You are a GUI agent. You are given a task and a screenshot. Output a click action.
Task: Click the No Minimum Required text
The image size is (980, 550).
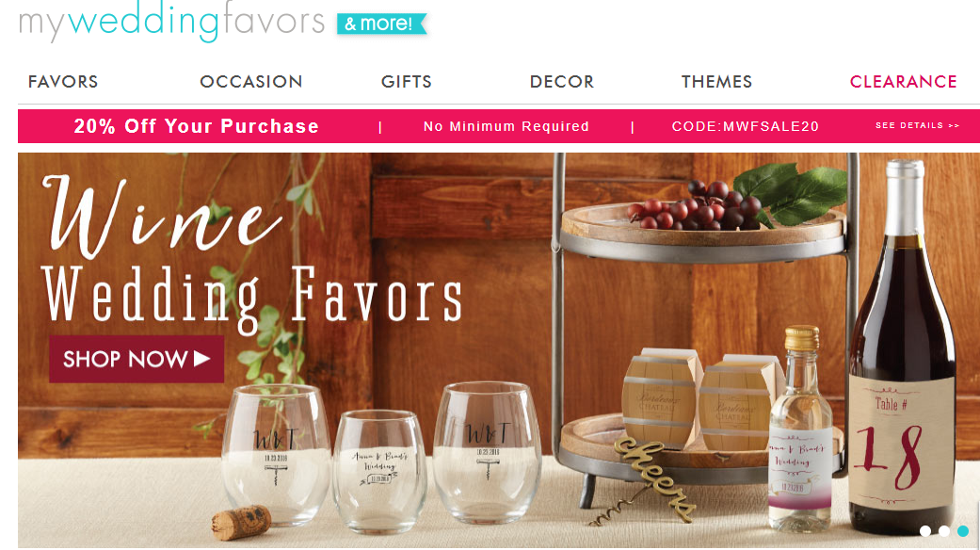click(506, 126)
